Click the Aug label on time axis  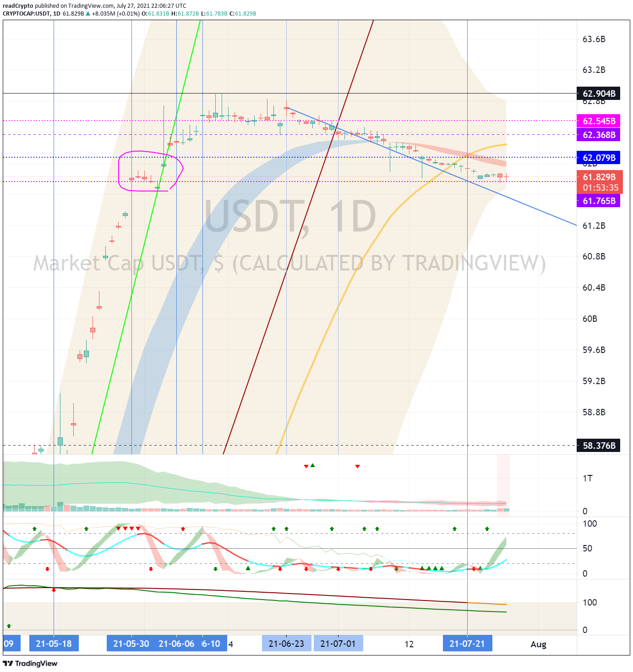click(x=539, y=644)
